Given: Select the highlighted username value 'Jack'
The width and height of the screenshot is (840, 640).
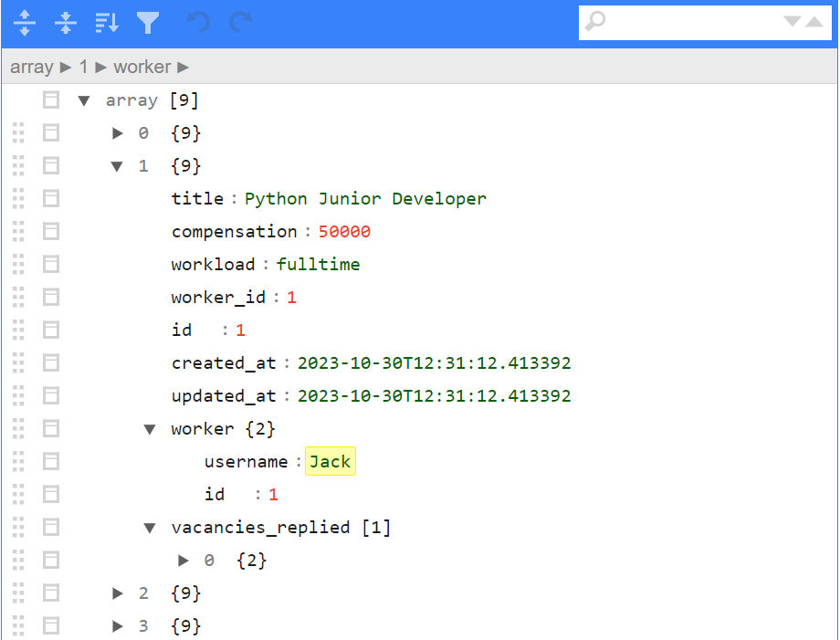Looking at the screenshot, I should pos(331,462).
